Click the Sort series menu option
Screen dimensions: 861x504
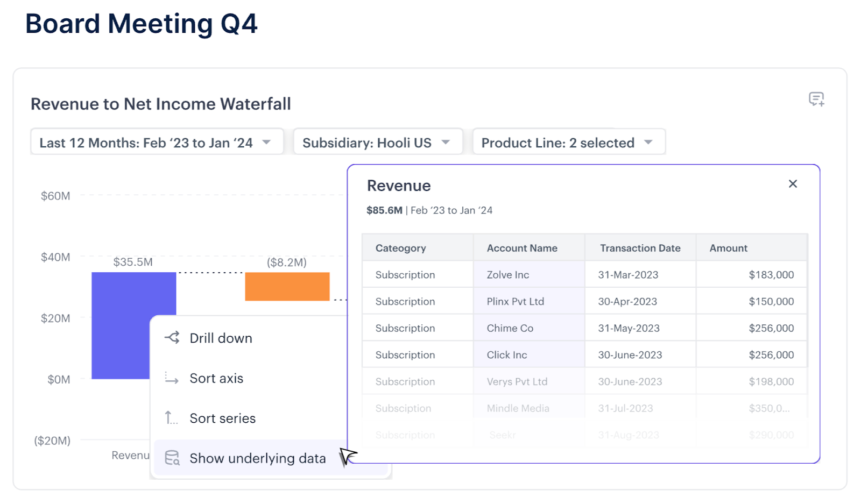(x=222, y=418)
